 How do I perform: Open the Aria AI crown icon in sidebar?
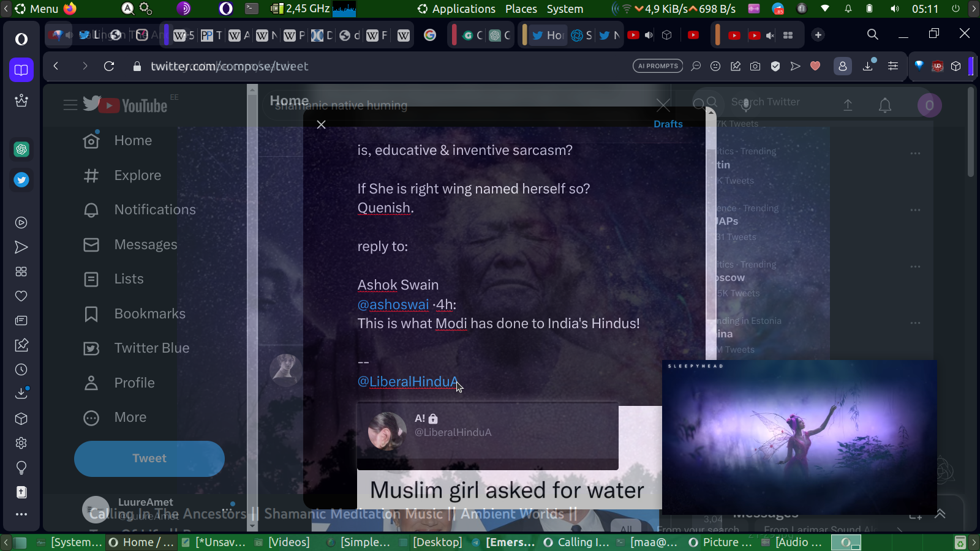21,100
